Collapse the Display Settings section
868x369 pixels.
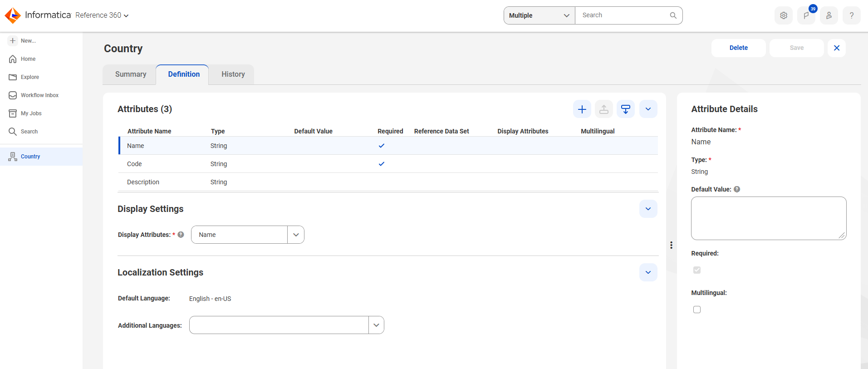coord(648,209)
